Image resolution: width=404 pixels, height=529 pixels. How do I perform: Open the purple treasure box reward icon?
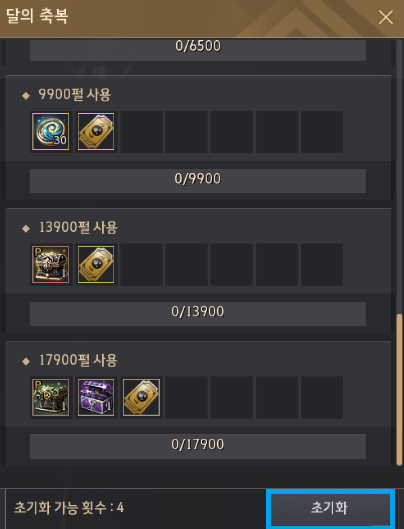click(x=96, y=397)
